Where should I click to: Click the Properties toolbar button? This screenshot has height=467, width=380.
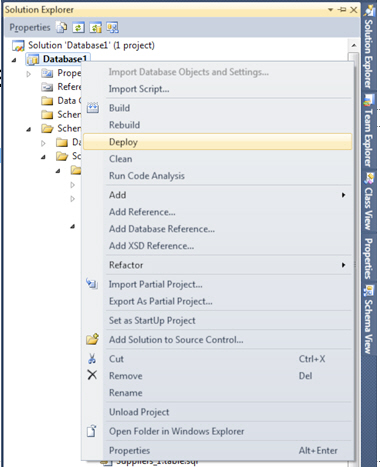[30, 27]
